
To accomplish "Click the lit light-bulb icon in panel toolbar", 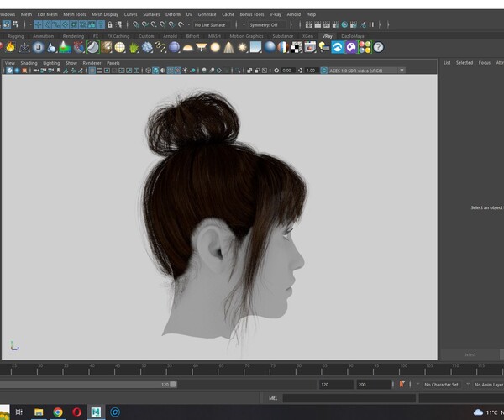I will point(186,71).
